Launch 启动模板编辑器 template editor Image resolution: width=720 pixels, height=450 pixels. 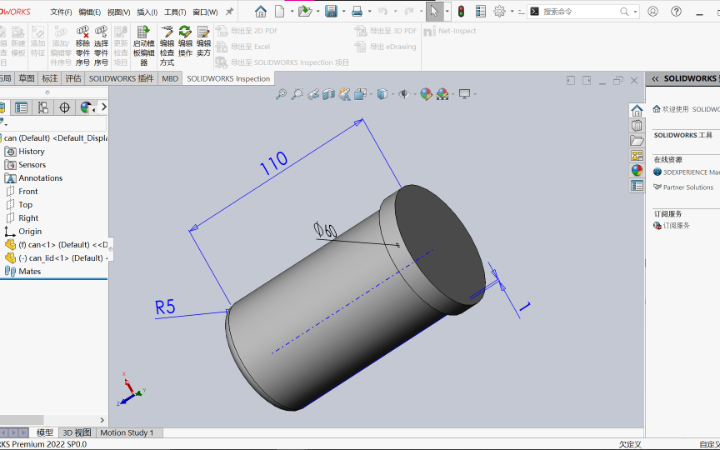[144, 46]
